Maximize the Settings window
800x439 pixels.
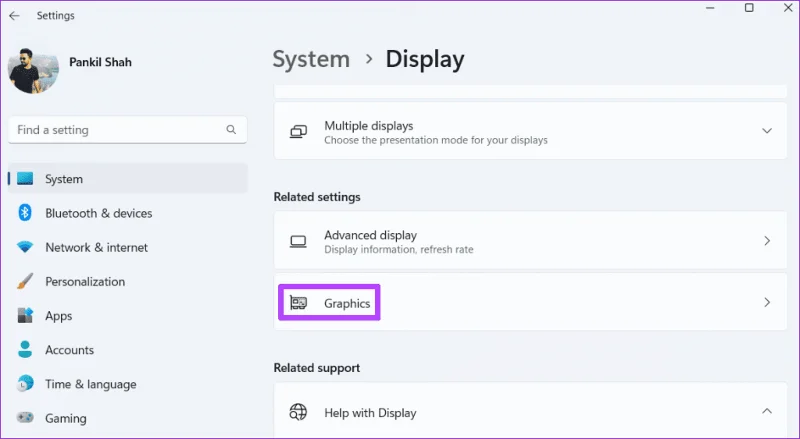(x=749, y=8)
